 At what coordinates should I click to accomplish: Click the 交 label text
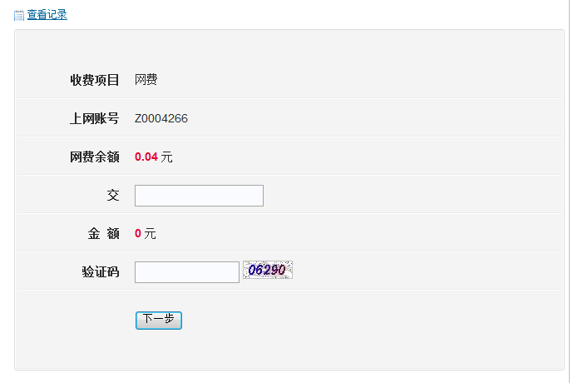tap(113, 196)
